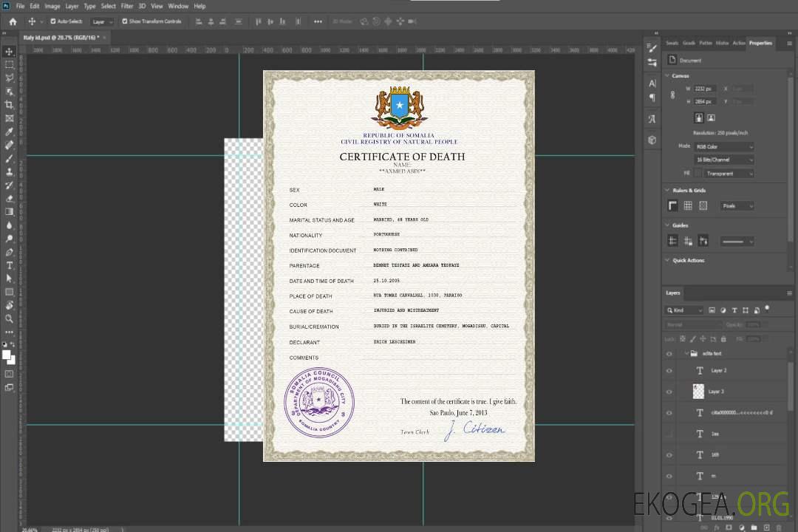The image size is (798, 532).
Task: Select the History Brush tool
Action: (x=9, y=185)
